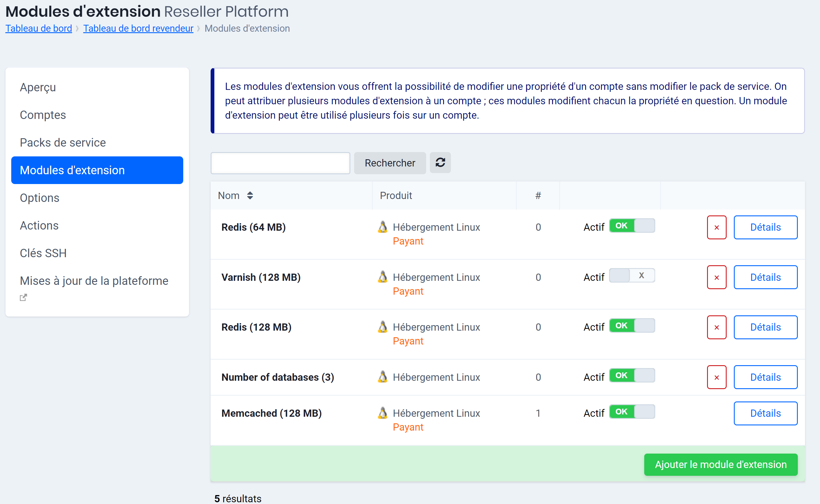
Task: Delete Number of databases via red X icon
Action: pos(716,377)
